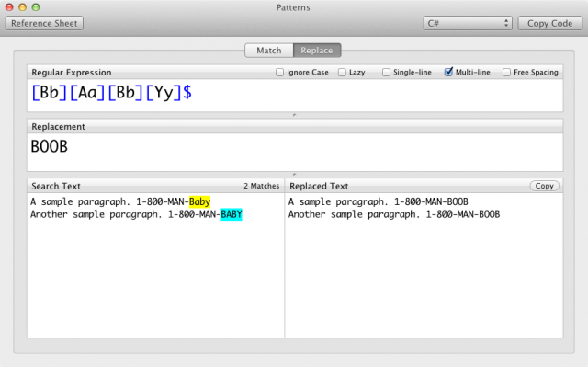This screenshot has height=367, width=588.
Task: Click the first line of Replaced Text
Action: point(378,201)
